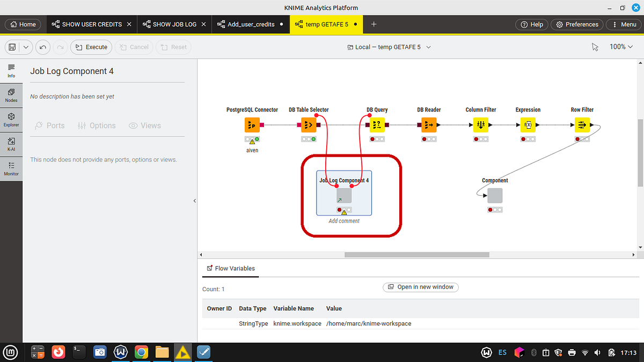Click the DB Reader node
Viewport: 644px width, 362px height.
429,125
